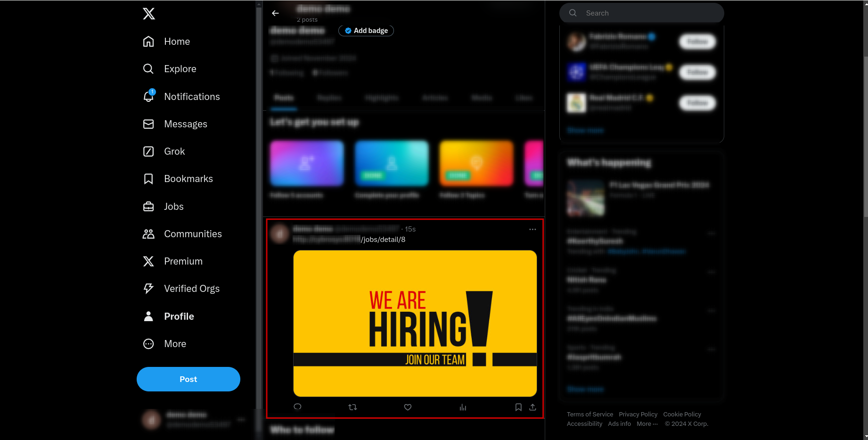868x440 pixels.
Task: Open Communities from the sidebar
Action: 182,234
